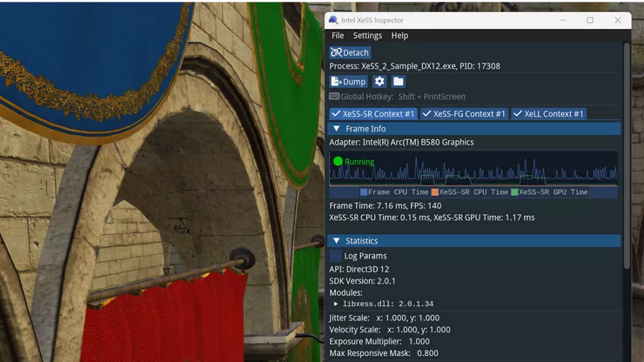Image resolution: width=644 pixels, height=362 pixels.
Task: Click the keyboard icon beside Global Hotkey
Action: click(335, 96)
